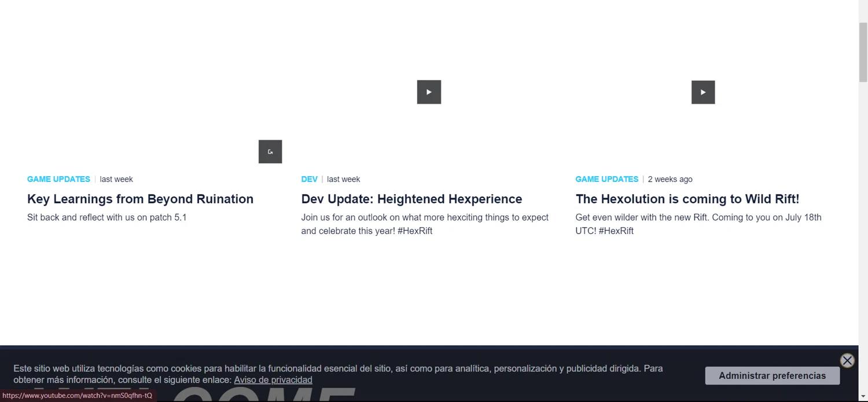Viewport: 868px width, 402px height.
Task: Click the "2 weeks ago" timestamp
Action: tap(670, 179)
